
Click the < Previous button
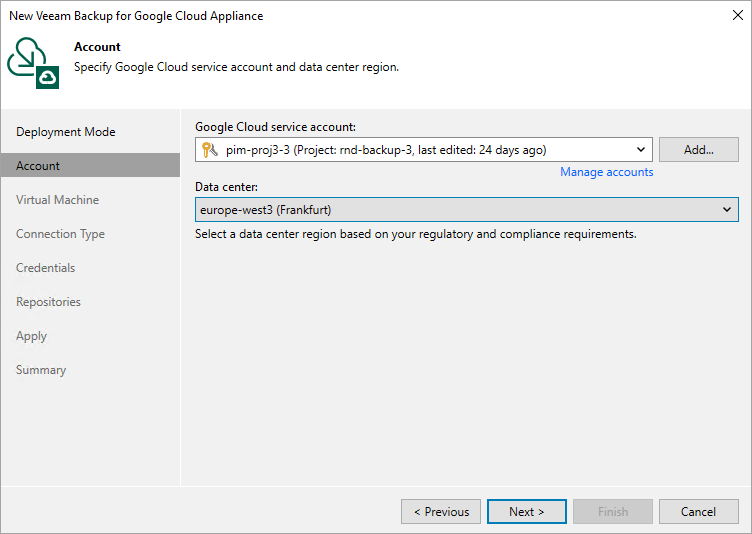click(x=441, y=511)
